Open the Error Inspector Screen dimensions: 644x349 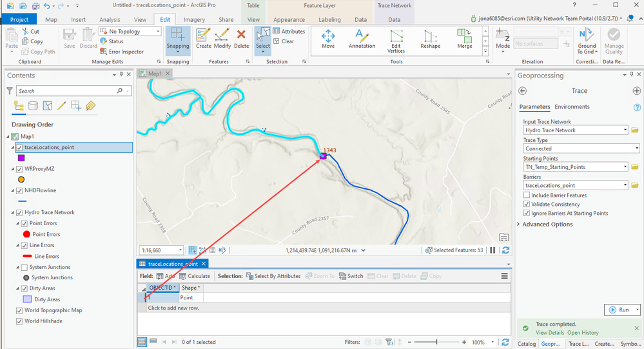(x=122, y=52)
